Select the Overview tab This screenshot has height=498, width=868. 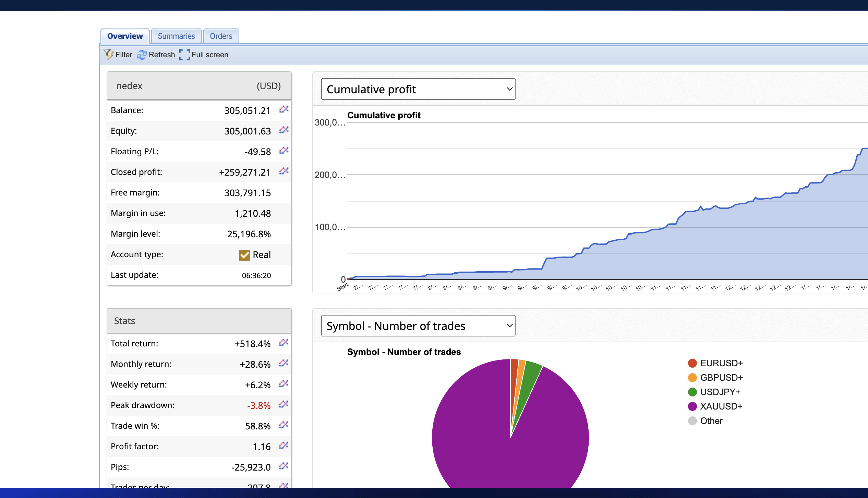coord(125,36)
